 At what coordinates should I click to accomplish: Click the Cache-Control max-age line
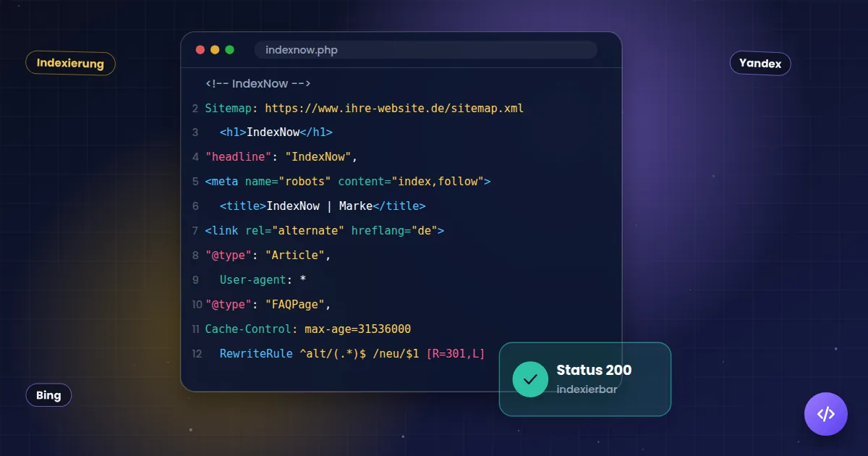pyautogui.click(x=308, y=329)
